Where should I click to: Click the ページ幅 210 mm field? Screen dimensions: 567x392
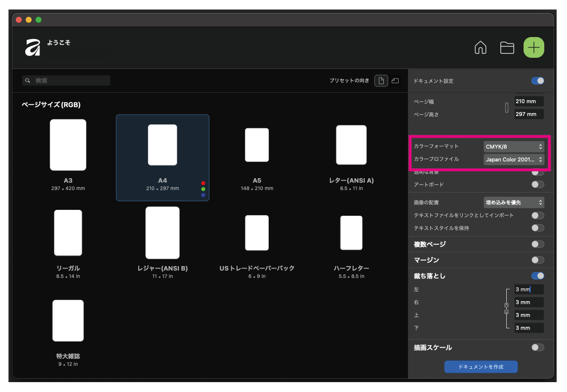point(528,101)
